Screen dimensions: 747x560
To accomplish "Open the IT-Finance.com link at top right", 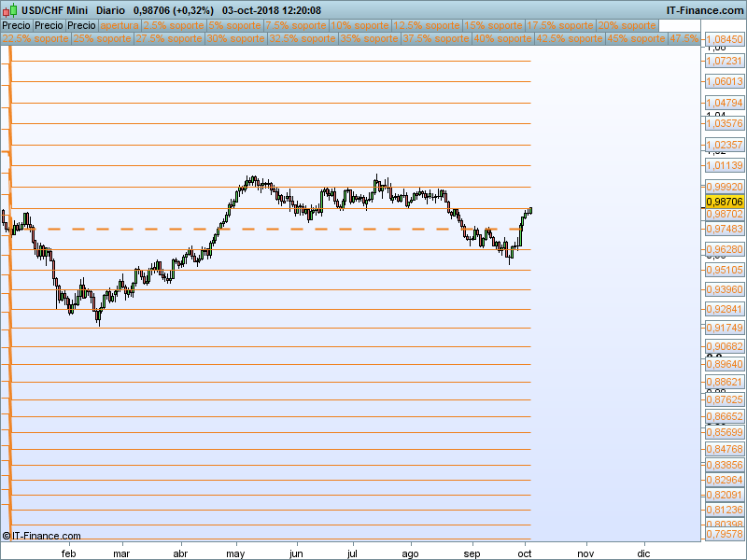I will 704,10.
